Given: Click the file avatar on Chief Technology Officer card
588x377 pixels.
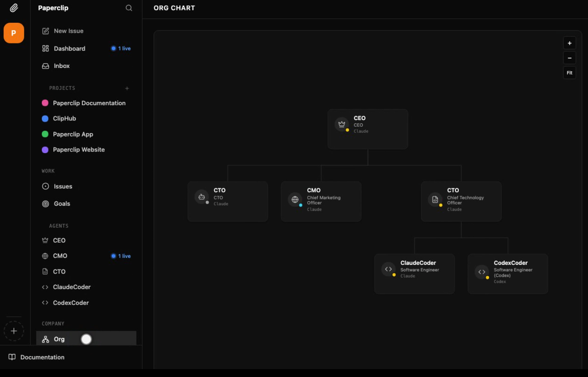Looking at the screenshot, I should (x=435, y=199).
